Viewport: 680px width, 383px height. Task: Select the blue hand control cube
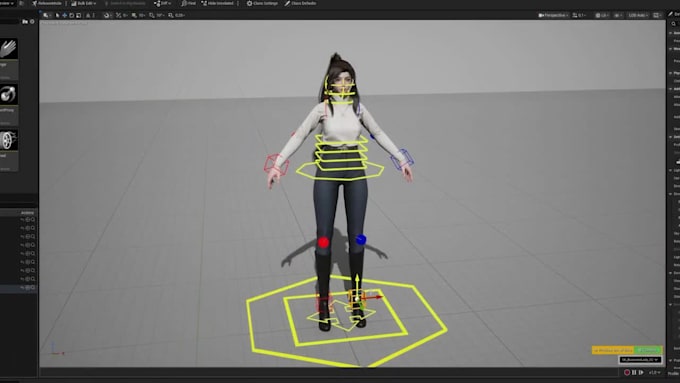402,159
